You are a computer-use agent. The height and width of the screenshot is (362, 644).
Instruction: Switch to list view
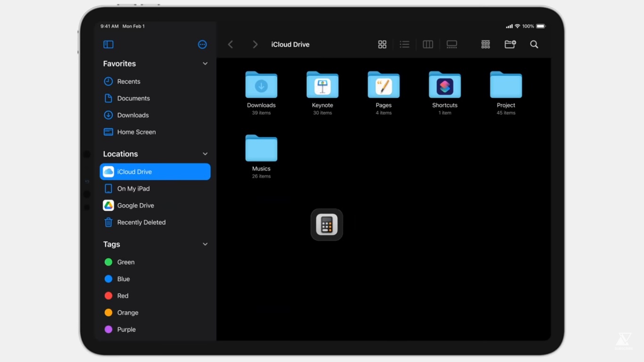[405, 44]
